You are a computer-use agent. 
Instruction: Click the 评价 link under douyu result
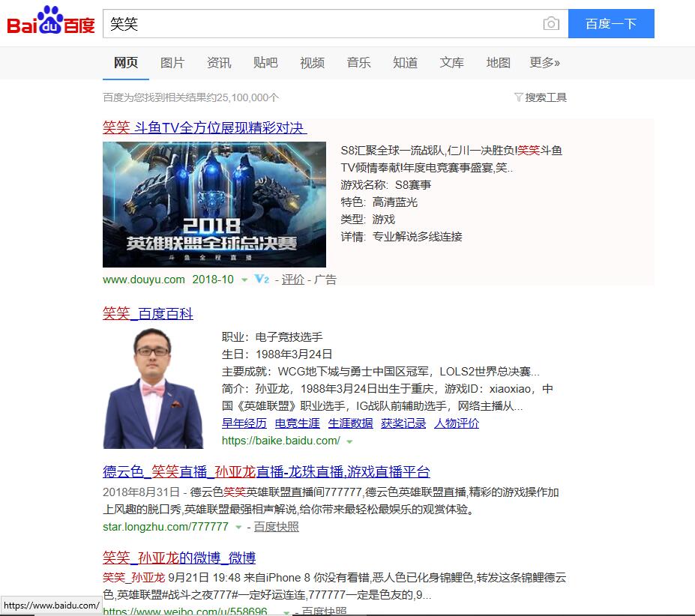coord(293,280)
